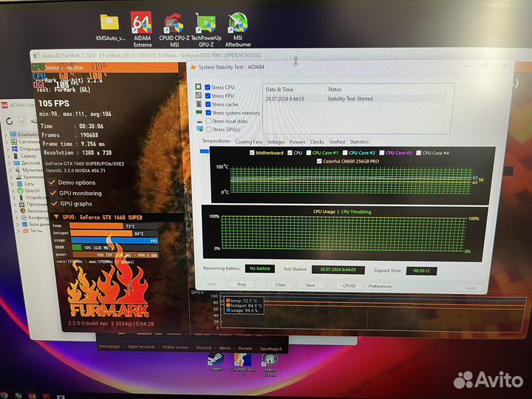
Task: Enable the Stress local disks checkbox
Action: (x=209, y=120)
